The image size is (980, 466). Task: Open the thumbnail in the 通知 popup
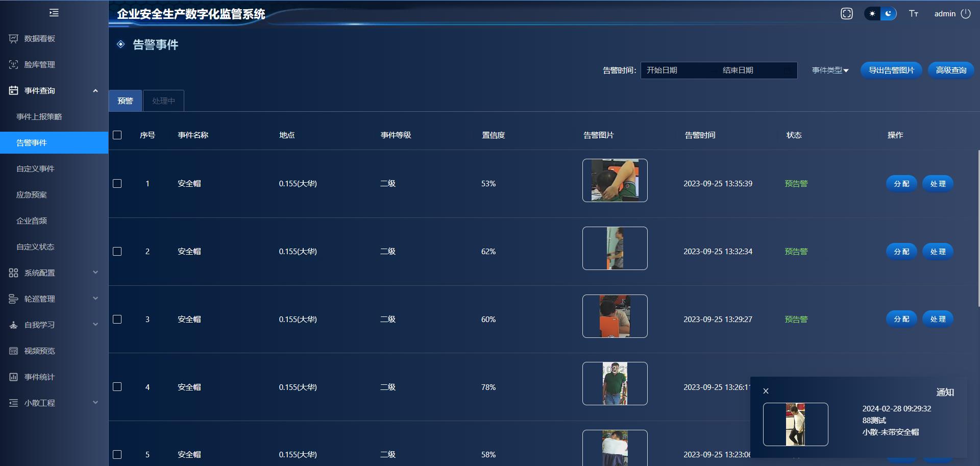point(796,425)
